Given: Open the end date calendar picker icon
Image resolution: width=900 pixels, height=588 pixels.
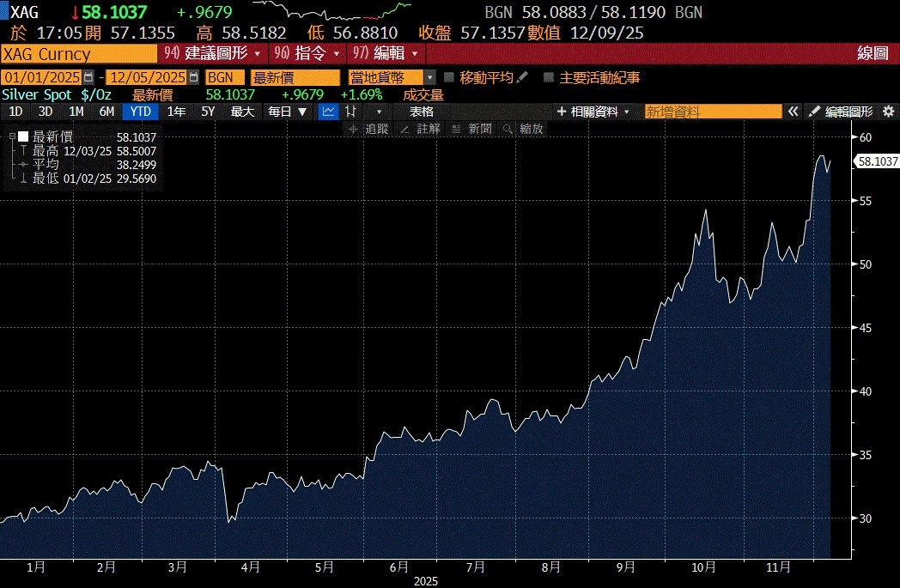Looking at the screenshot, I should 192,77.
